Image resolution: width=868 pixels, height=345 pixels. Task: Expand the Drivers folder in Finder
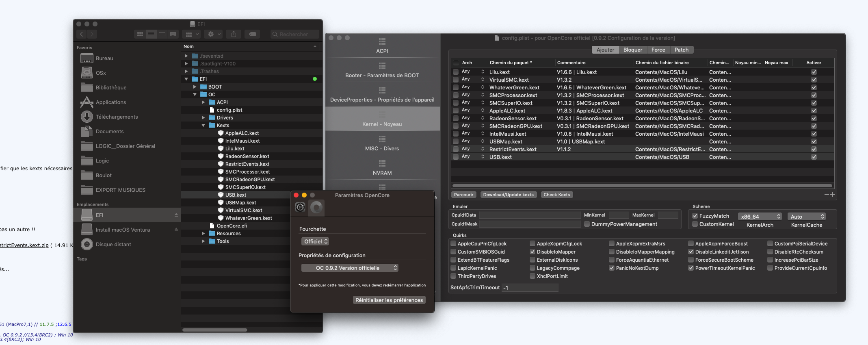[203, 118]
